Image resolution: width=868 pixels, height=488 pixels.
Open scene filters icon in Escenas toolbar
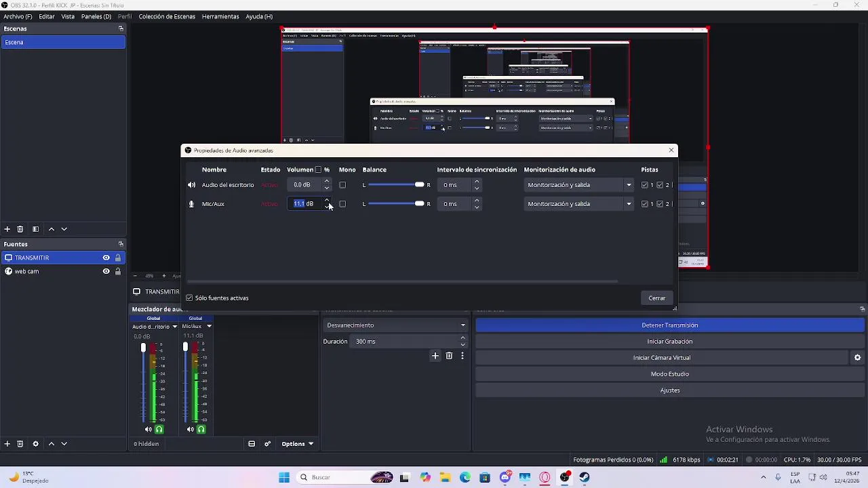coord(35,229)
